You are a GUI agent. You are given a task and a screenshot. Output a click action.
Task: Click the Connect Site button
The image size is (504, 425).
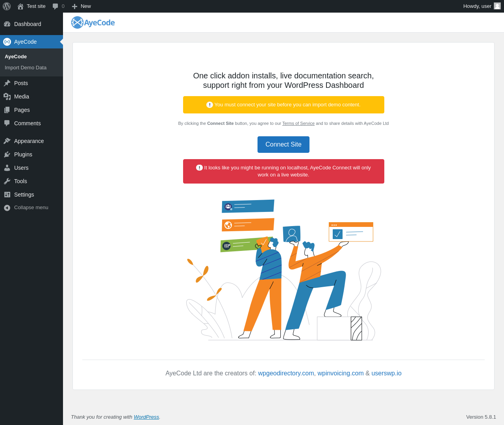(283, 145)
